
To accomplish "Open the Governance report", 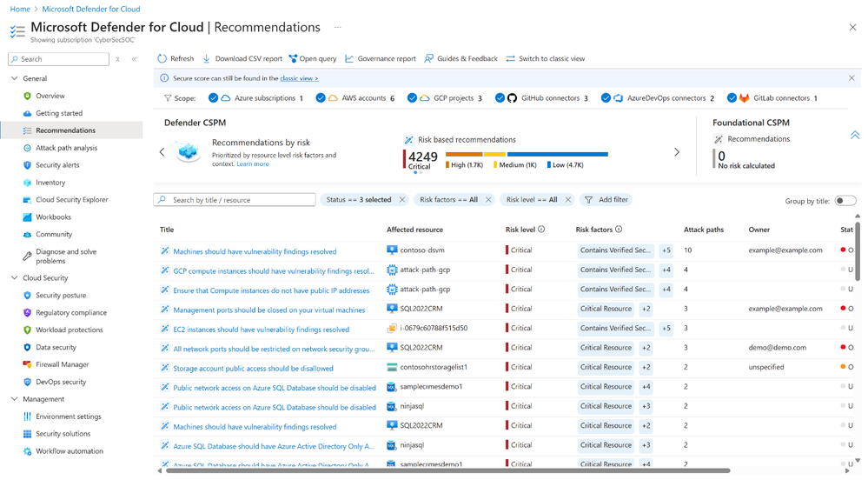I will click(x=381, y=59).
